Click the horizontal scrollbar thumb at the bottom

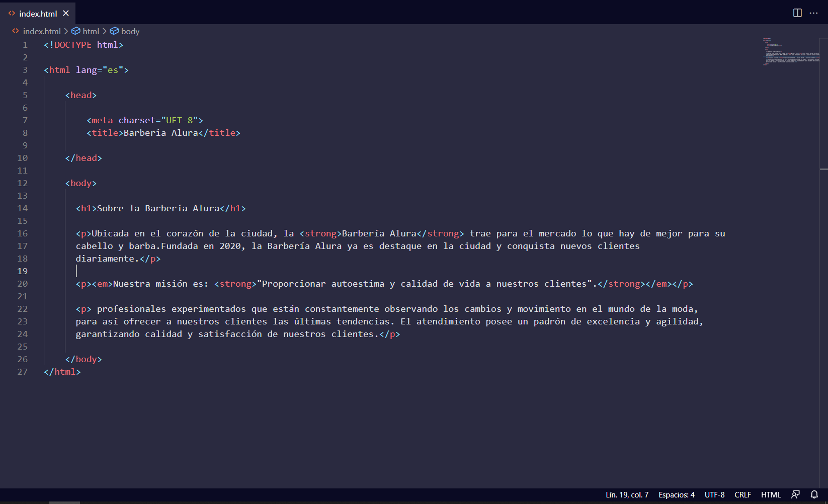(x=64, y=502)
